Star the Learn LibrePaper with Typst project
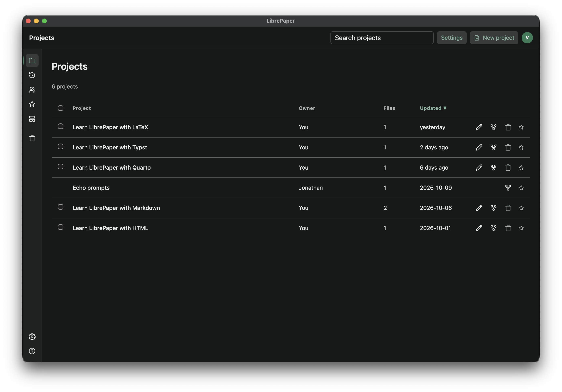 (x=521, y=147)
